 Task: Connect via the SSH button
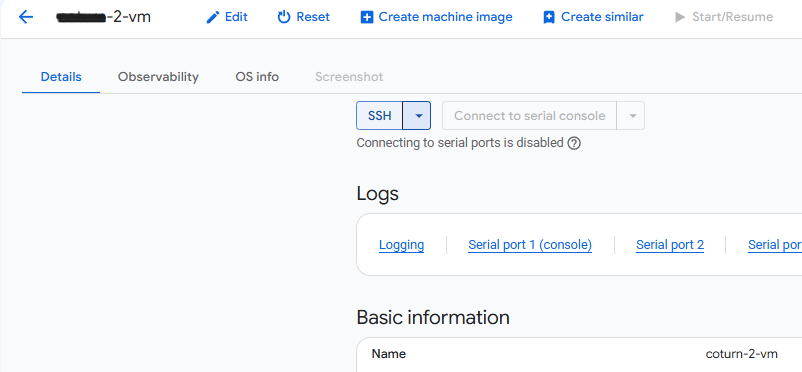point(380,116)
